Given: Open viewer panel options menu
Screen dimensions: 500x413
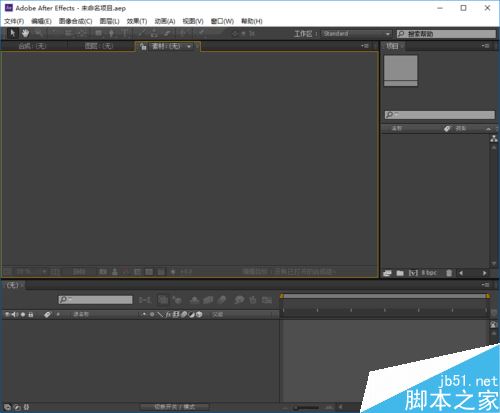Looking at the screenshot, I should tap(365, 46).
